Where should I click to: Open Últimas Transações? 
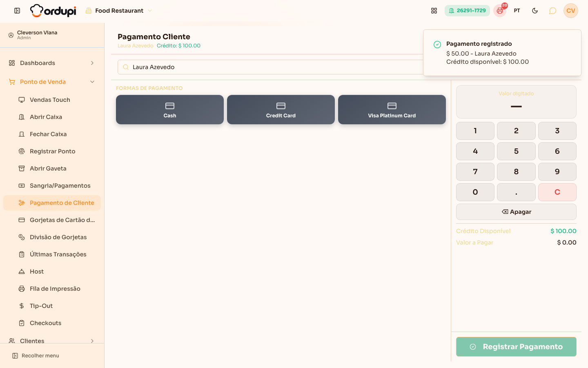click(x=52, y=254)
